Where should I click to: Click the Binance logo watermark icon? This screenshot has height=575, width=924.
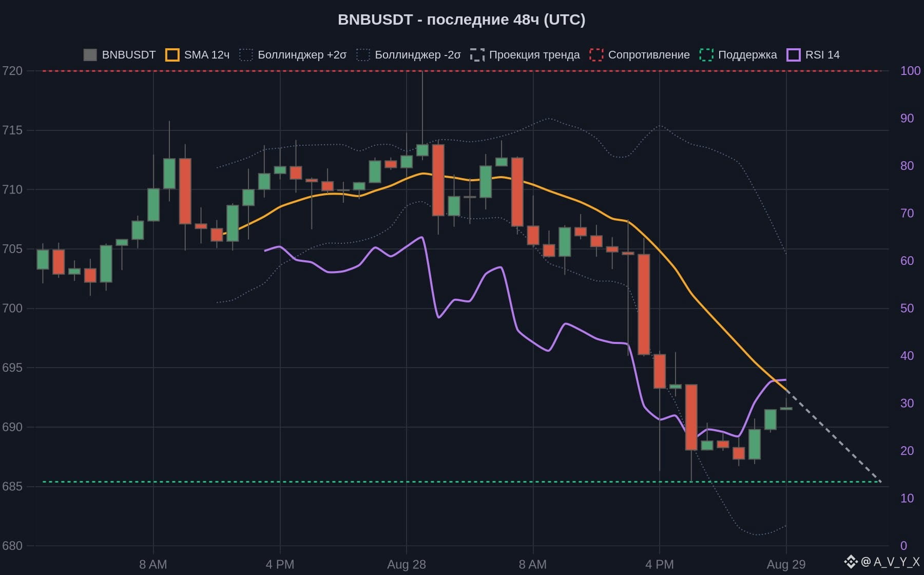pyautogui.click(x=851, y=562)
